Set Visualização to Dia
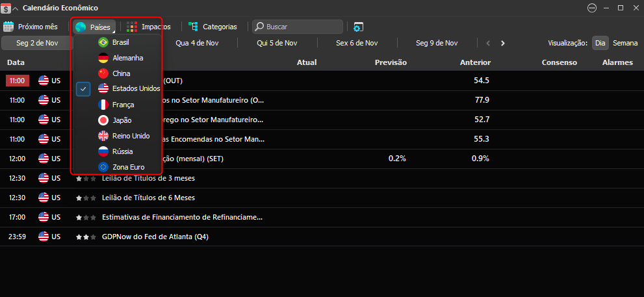Image resolution: width=644 pixels, height=297 pixels. 600,43
